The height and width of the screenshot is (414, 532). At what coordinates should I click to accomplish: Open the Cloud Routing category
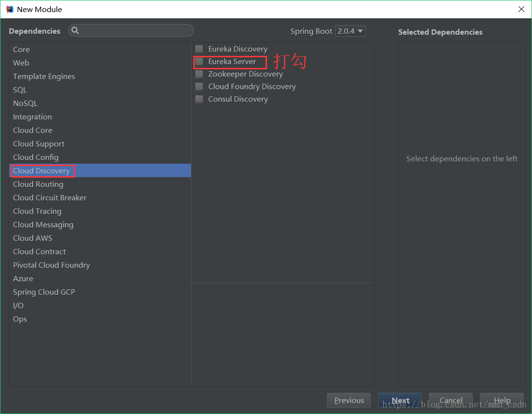[x=100, y=184]
